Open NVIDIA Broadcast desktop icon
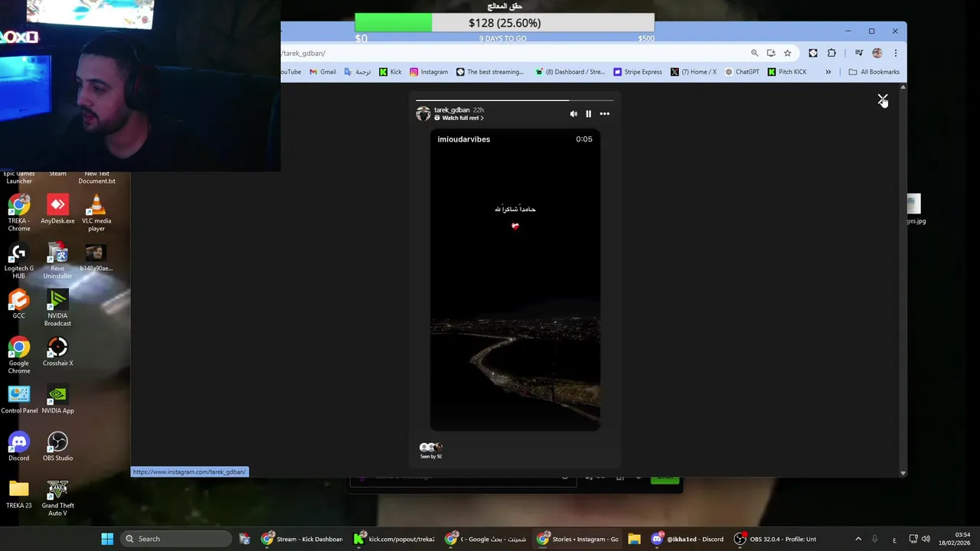 pyautogui.click(x=57, y=308)
